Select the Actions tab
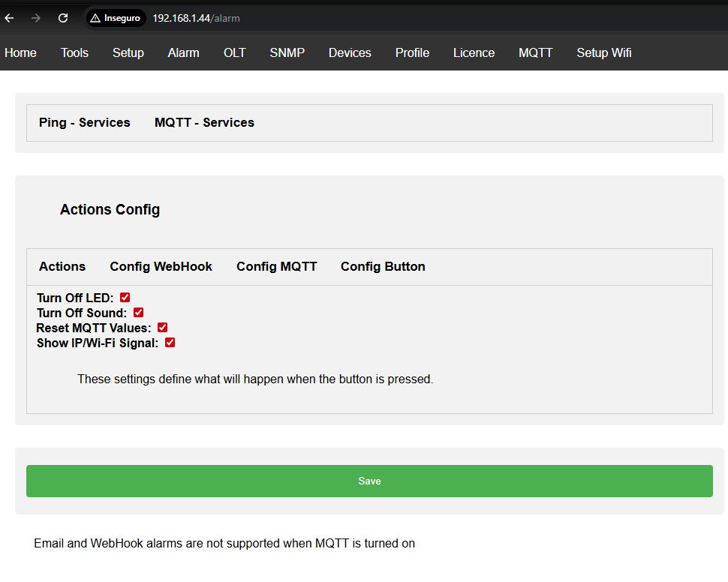The image size is (728, 582). pyautogui.click(x=62, y=266)
